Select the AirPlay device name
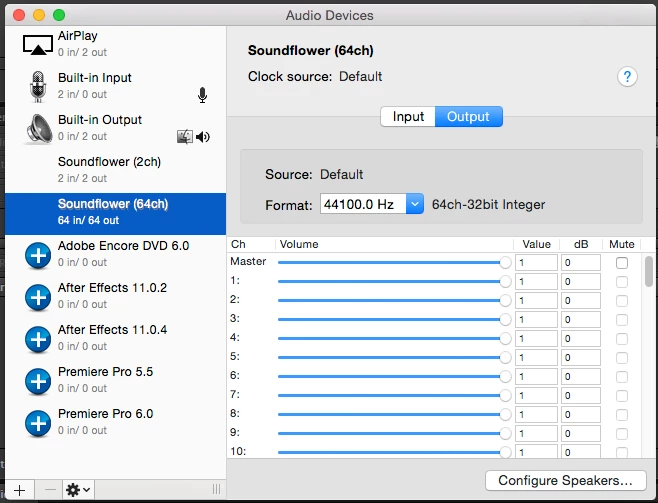Viewport: 658px width, 503px height. tap(78, 36)
